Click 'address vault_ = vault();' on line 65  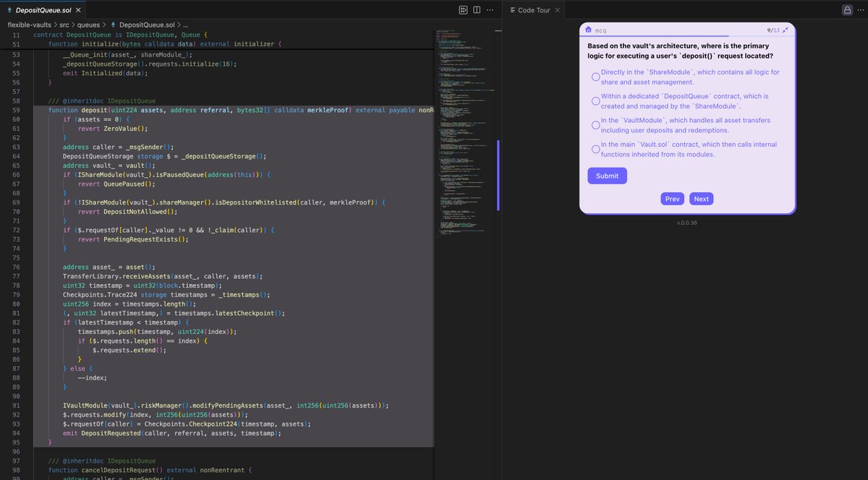109,166
